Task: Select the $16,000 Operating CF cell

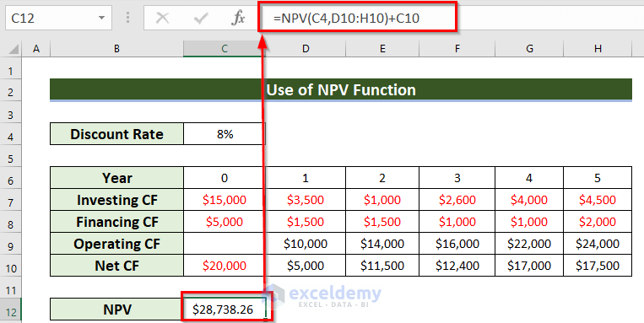Action: [457, 244]
